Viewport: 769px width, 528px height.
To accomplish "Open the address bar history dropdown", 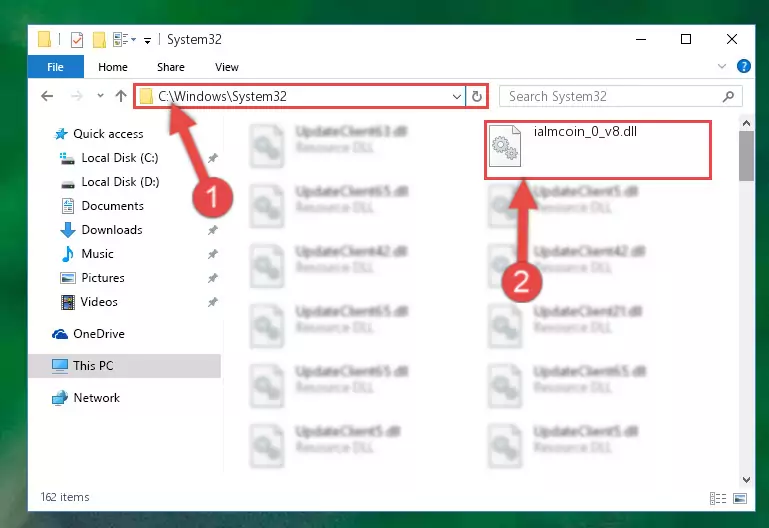I will [457, 97].
